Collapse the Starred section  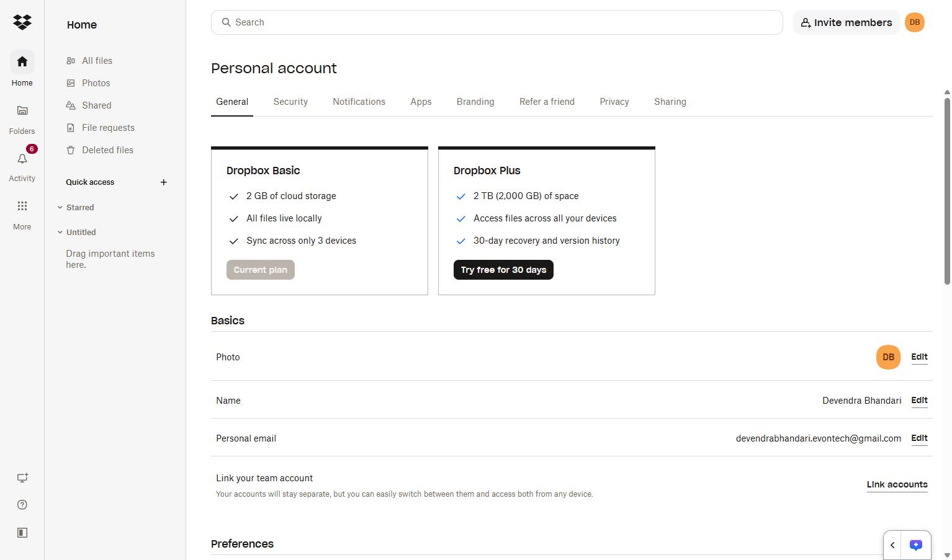click(60, 208)
